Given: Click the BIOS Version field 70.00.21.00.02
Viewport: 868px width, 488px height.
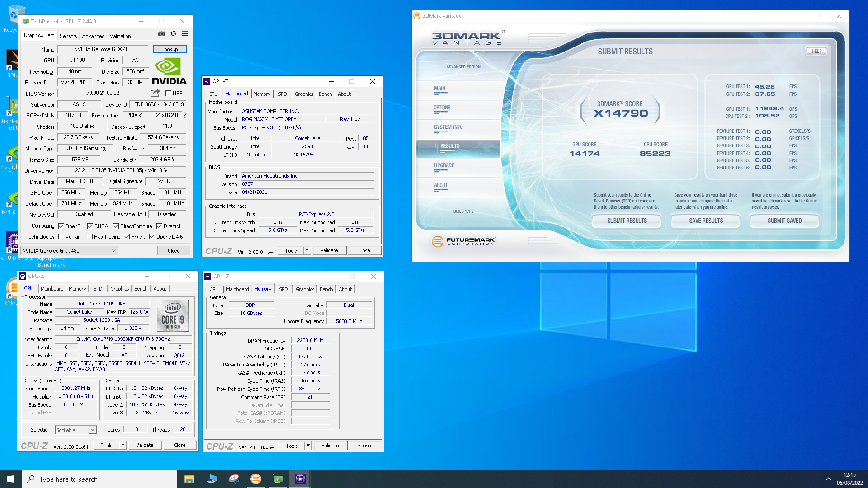Looking at the screenshot, I should point(103,93).
